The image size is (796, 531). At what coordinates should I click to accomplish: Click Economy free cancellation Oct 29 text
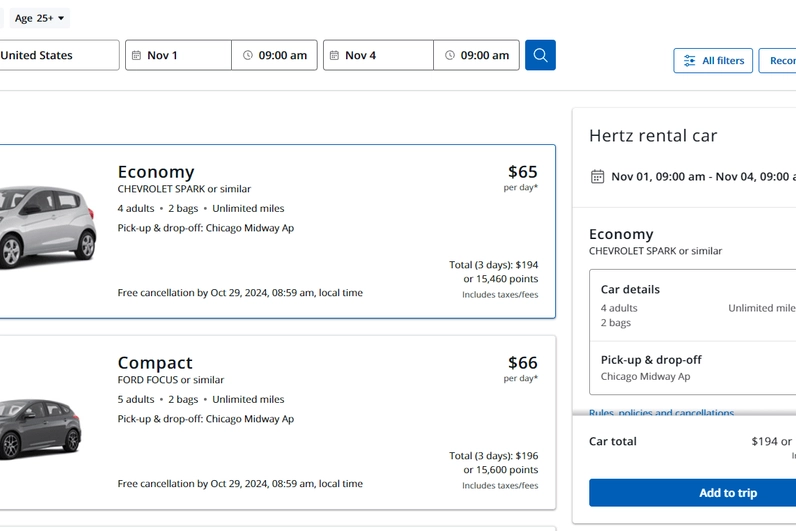(x=240, y=292)
